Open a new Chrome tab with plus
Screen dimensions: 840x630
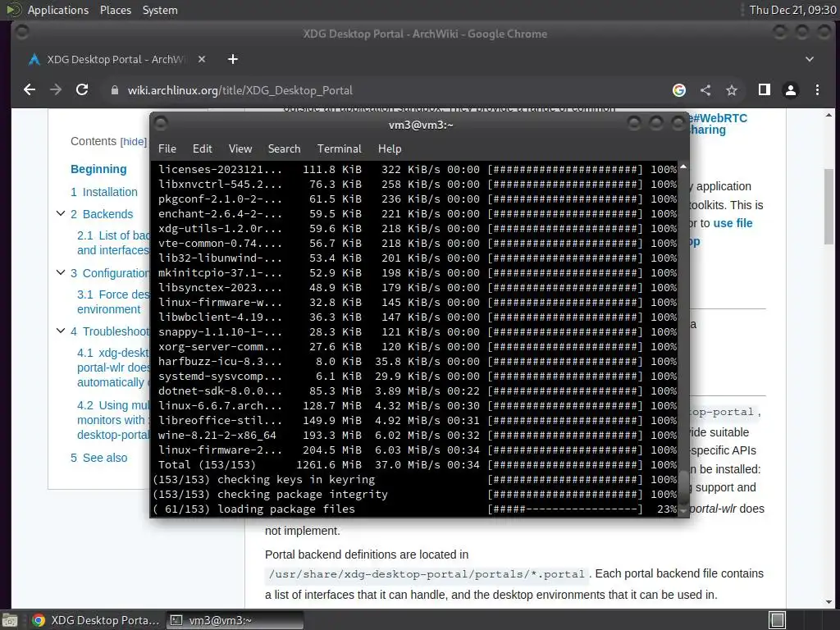click(x=232, y=59)
